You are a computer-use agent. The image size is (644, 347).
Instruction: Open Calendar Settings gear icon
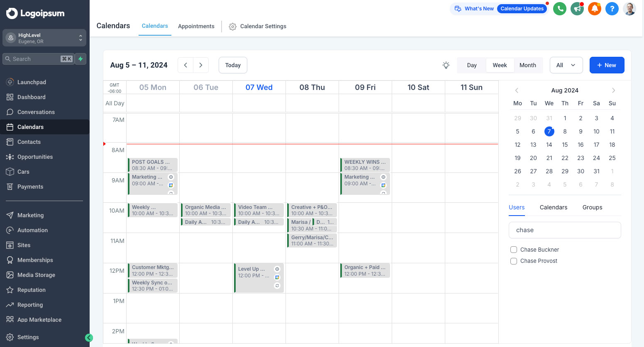click(233, 27)
